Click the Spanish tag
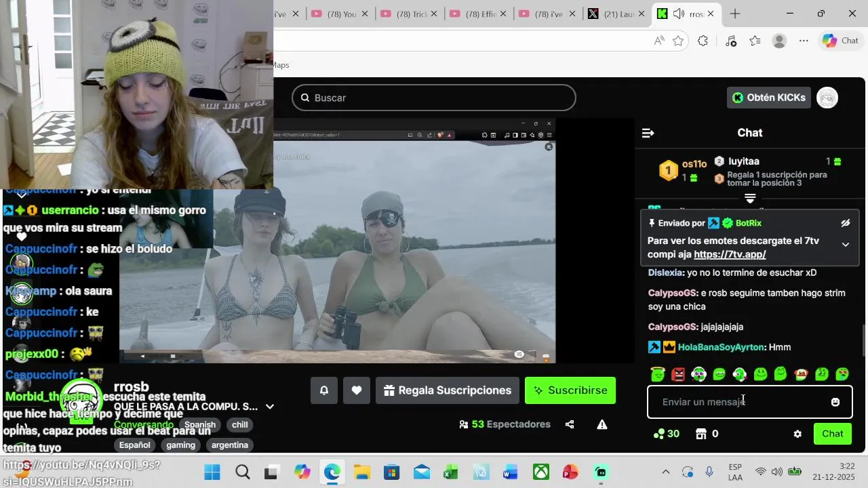This screenshot has width=868, height=488. point(200,425)
